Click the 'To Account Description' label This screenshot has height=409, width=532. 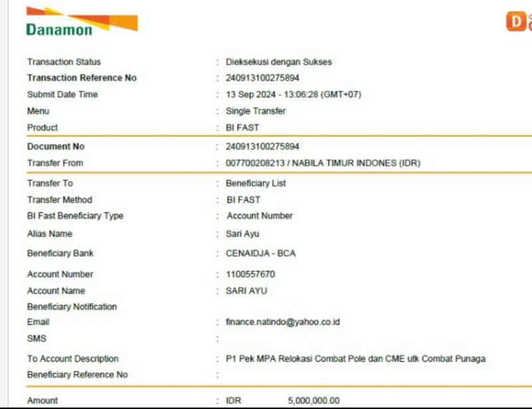click(x=73, y=358)
